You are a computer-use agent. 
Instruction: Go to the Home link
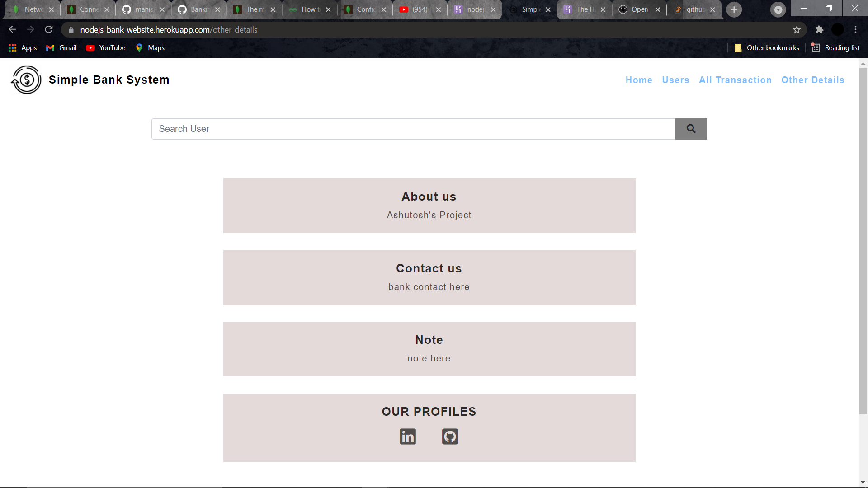pyautogui.click(x=639, y=80)
